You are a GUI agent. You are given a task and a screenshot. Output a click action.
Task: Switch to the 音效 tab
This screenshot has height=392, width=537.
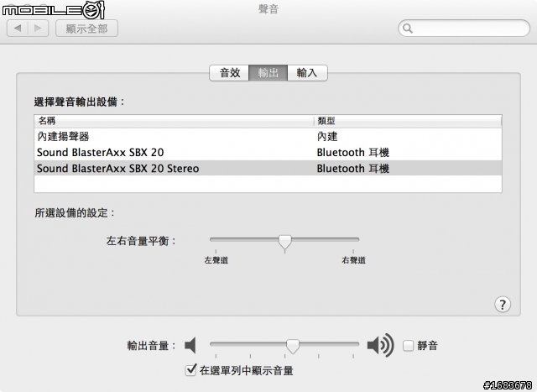(x=229, y=73)
